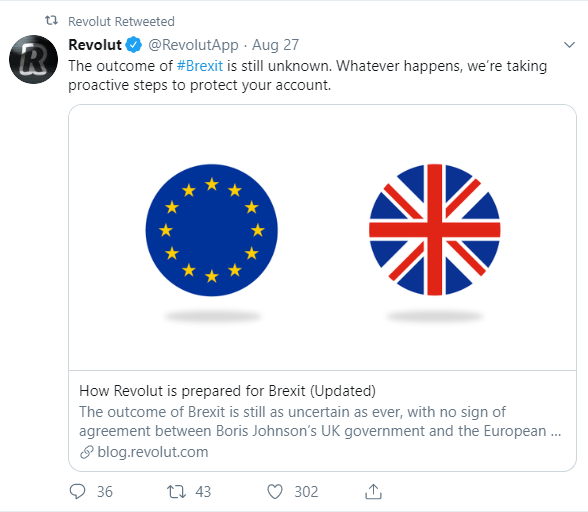This screenshot has width=588, height=512.
Task: Open the share upload icon
Action: (373, 491)
